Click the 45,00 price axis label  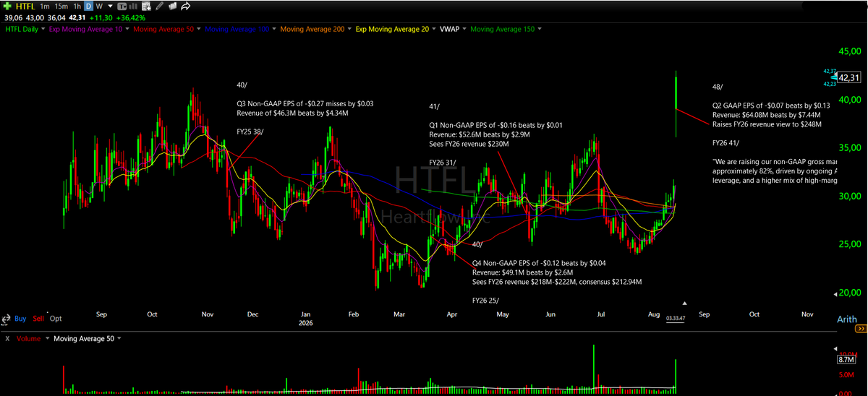tap(850, 51)
